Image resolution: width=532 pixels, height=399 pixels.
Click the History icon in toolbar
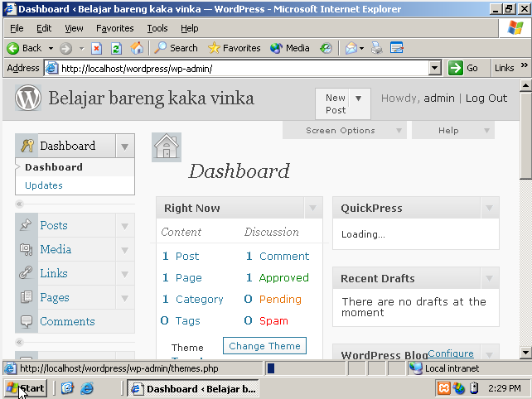coord(326,49)
